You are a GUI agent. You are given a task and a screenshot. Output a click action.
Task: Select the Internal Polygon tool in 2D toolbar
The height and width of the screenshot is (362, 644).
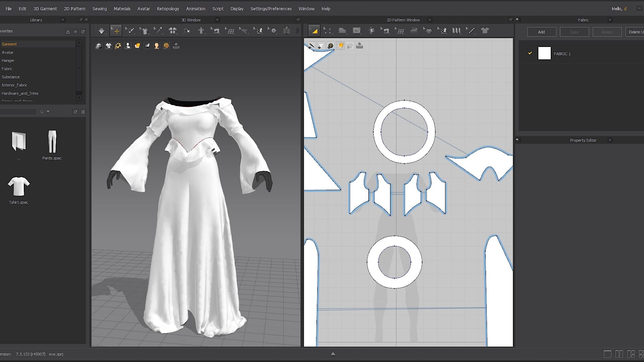(x=357, y=31)
